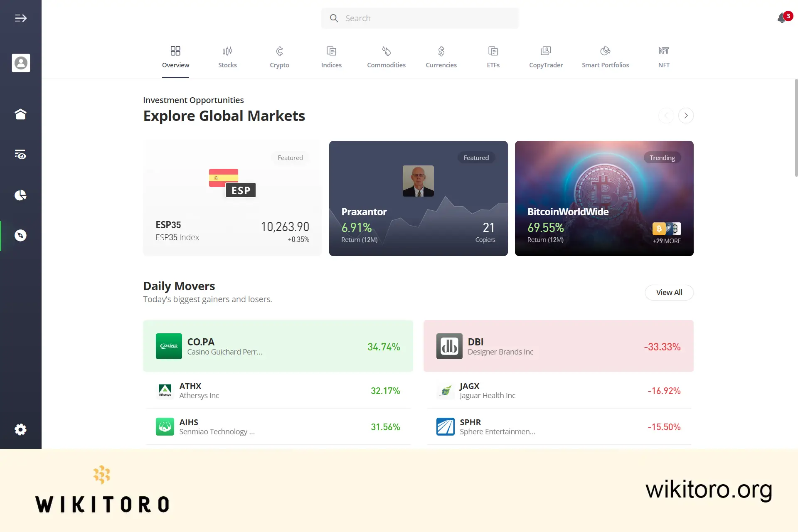Click the Search input field

point(420,18)
